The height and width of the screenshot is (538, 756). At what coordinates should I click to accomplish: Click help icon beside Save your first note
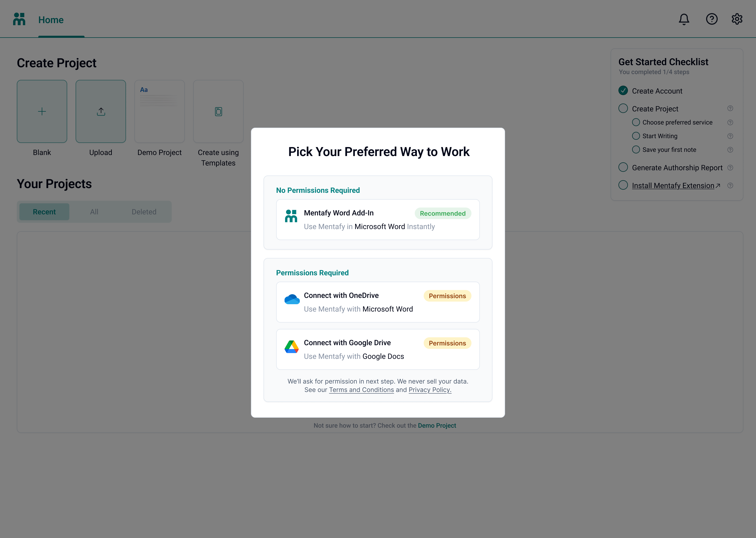coord(730,150)
